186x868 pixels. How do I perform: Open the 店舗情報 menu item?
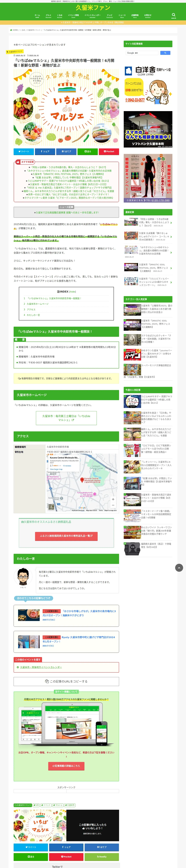pyautogui.click(x=135, y=16)
